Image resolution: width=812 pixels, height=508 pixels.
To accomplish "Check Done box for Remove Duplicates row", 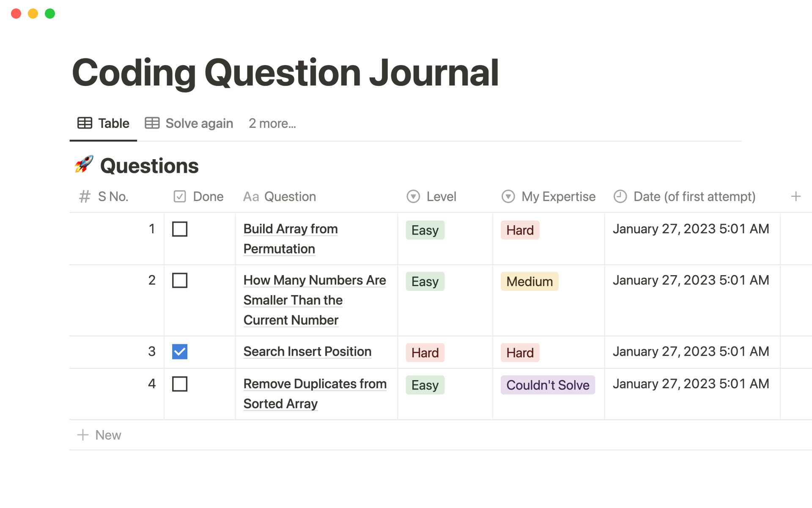I will (180, 384).
